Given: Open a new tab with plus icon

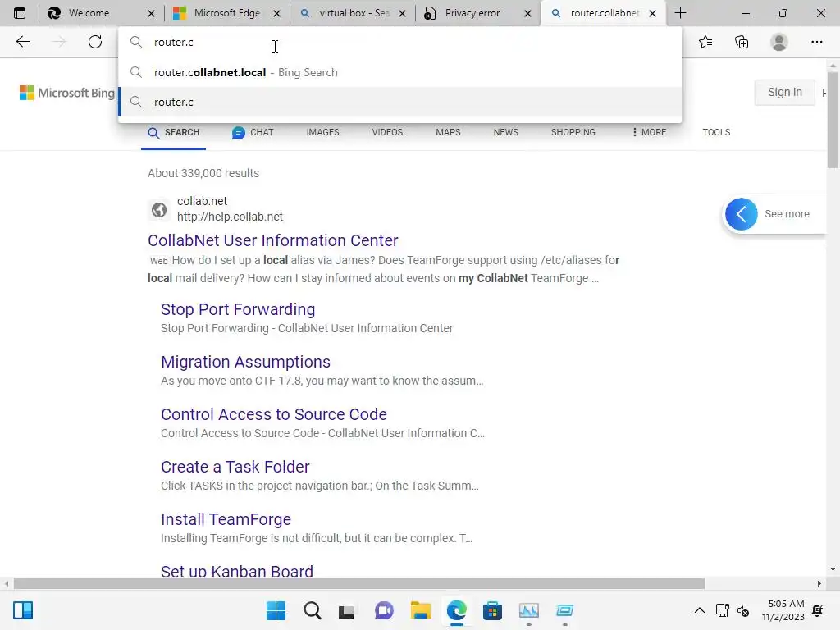Looking at the screenshot, I should coord(680,13).
